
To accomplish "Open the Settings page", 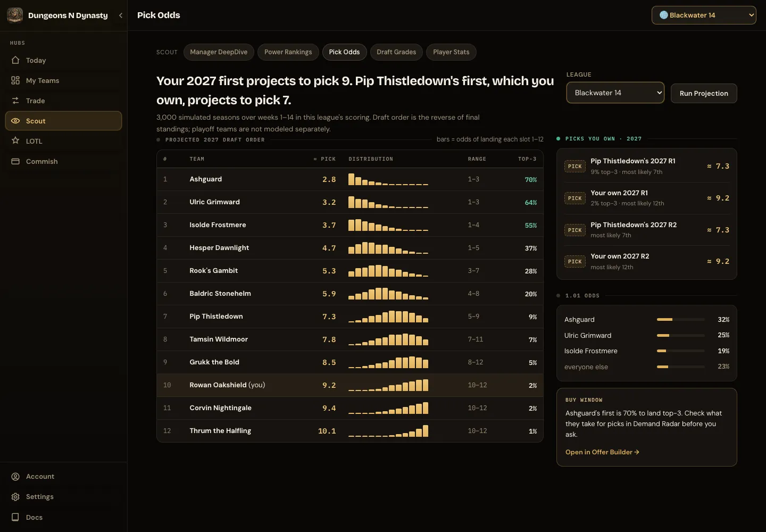I will click(x=63, y=497).
